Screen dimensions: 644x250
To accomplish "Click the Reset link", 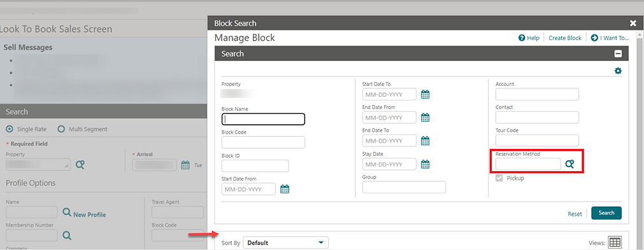I will click(575, 214).
